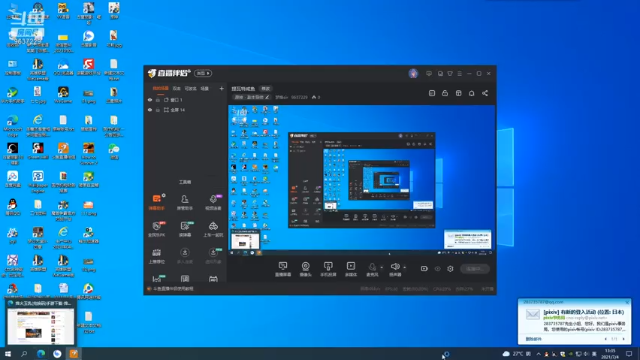Open the room manager assistant tool
This screenshot has width=640, height=360.
[184, 202]
